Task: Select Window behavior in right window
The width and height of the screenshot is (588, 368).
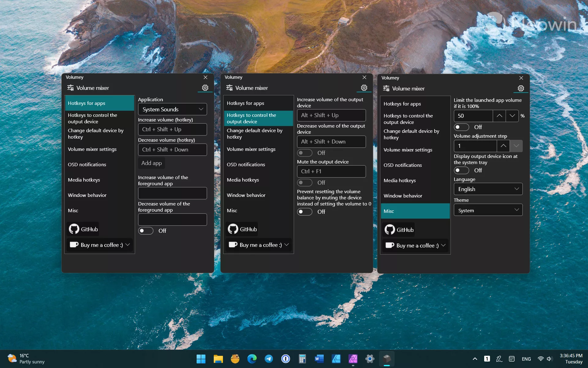Action: pos(415,196)
